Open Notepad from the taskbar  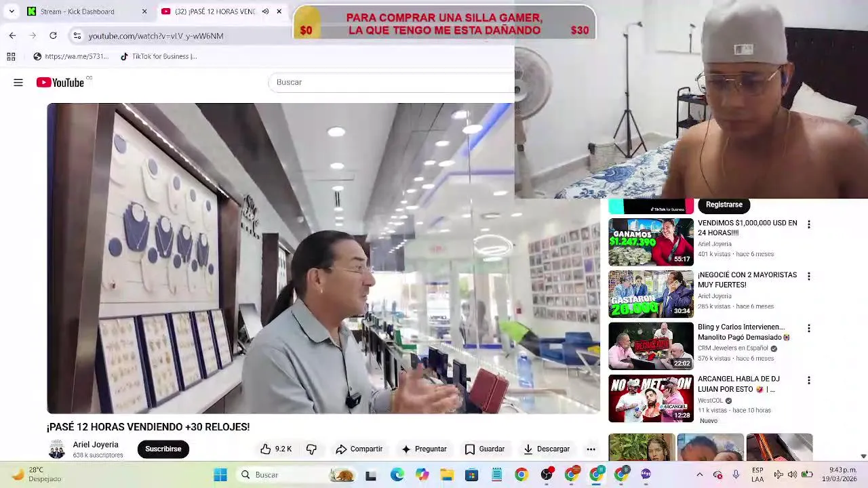point(497,475)
